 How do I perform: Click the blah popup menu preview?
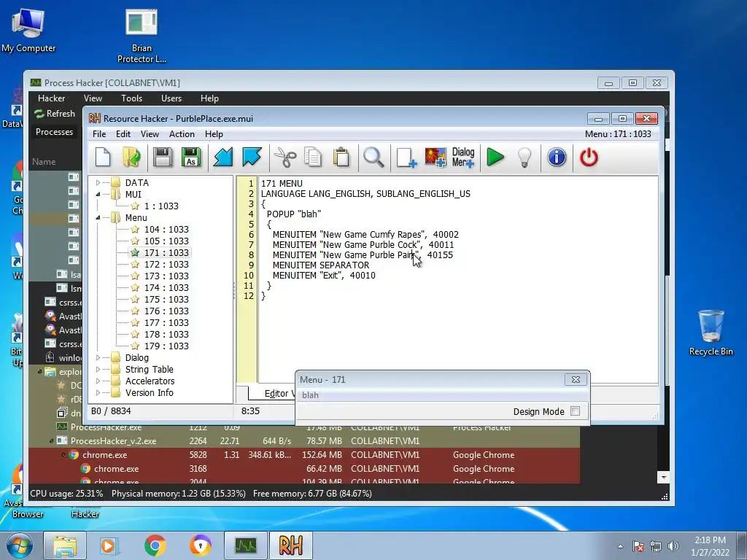[x=310, y=395]
